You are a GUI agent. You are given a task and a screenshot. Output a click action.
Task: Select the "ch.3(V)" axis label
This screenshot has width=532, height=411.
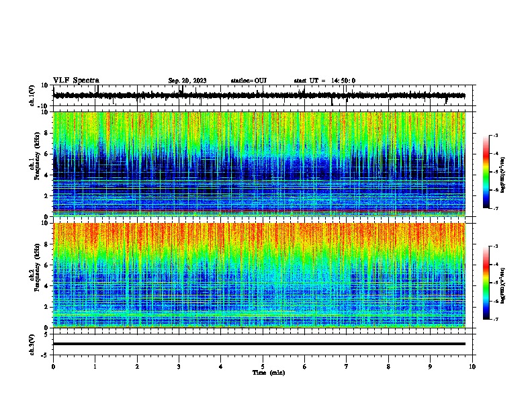click(x=32, y=345)
